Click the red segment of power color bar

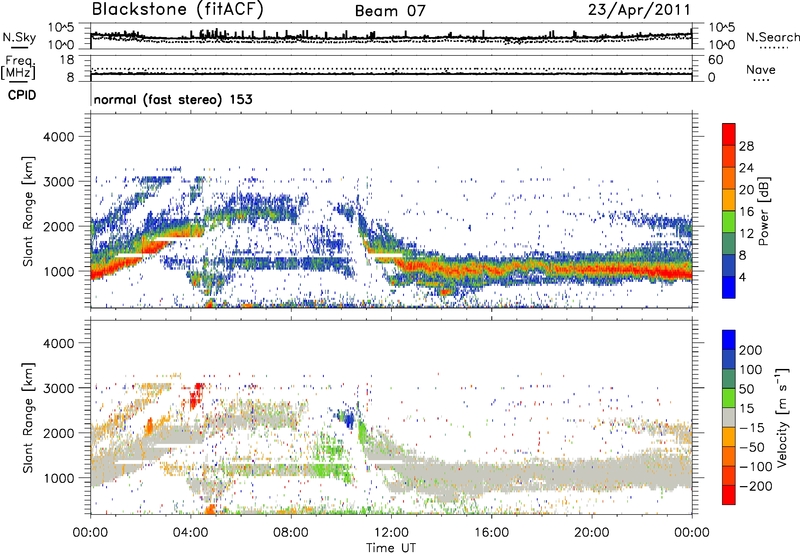(729, 133)
